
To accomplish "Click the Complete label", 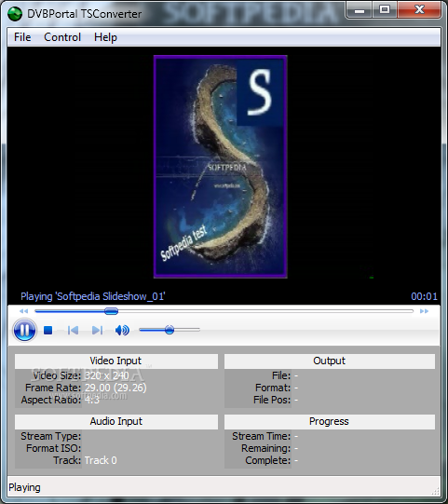I will tap(267, 460).
